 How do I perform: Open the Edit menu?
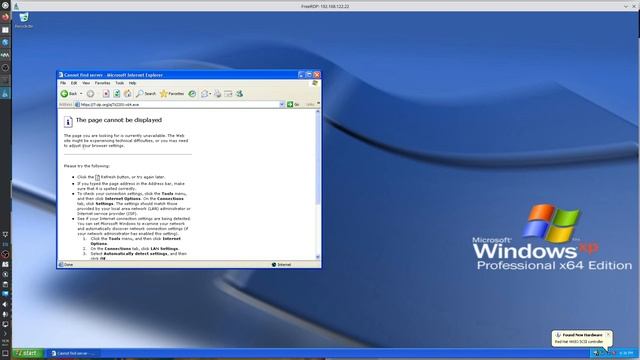click(74, 83)
